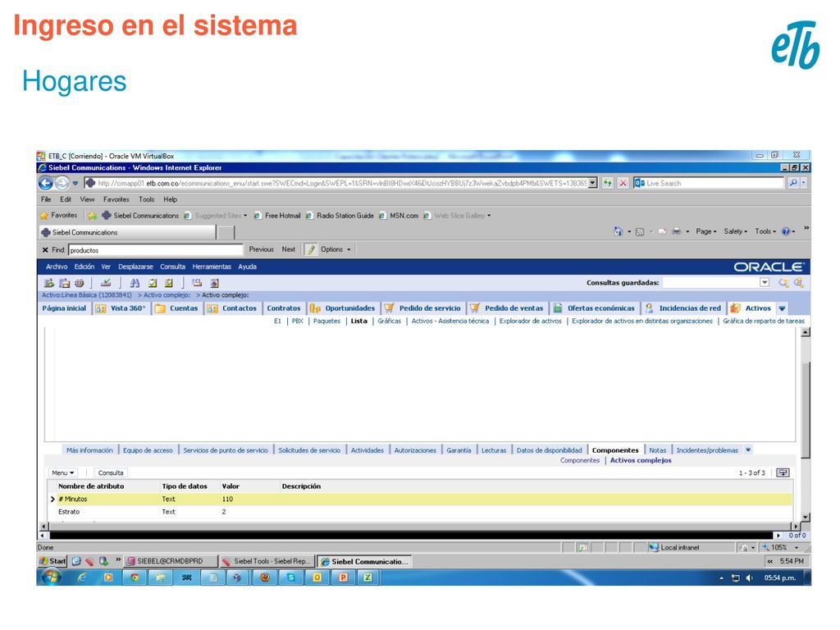This screenshot has height=630, width=840.
Task: Open the Herramientas menu in Siebel
Action: point(212,267)
